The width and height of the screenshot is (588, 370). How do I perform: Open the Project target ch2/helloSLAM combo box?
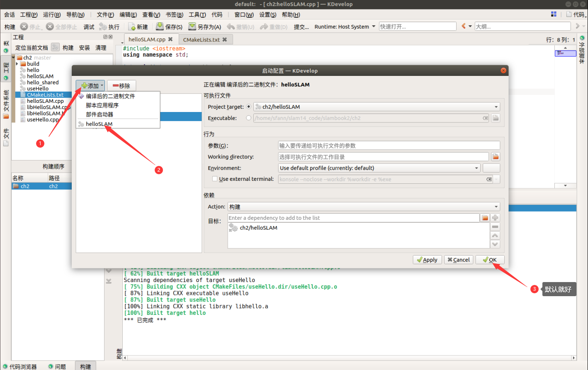pyautogui.click(x=377, y=107)
